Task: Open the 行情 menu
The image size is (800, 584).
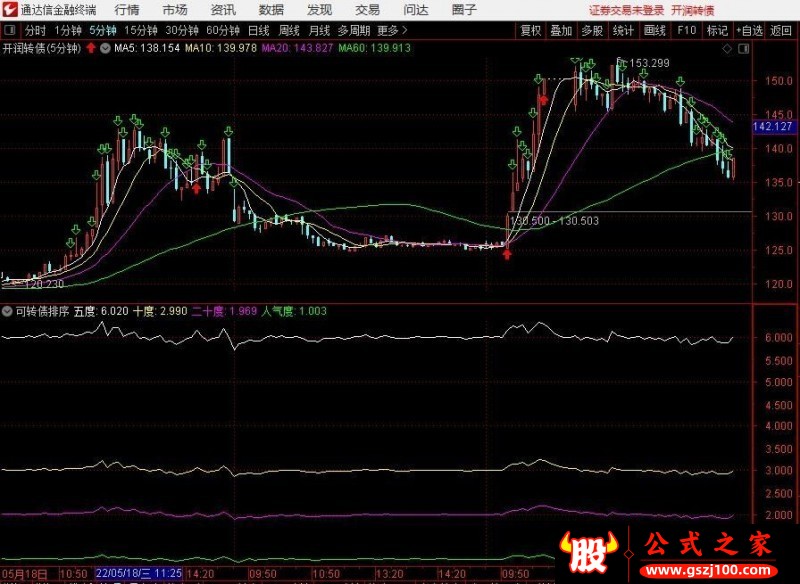Action: click(127, 9)
